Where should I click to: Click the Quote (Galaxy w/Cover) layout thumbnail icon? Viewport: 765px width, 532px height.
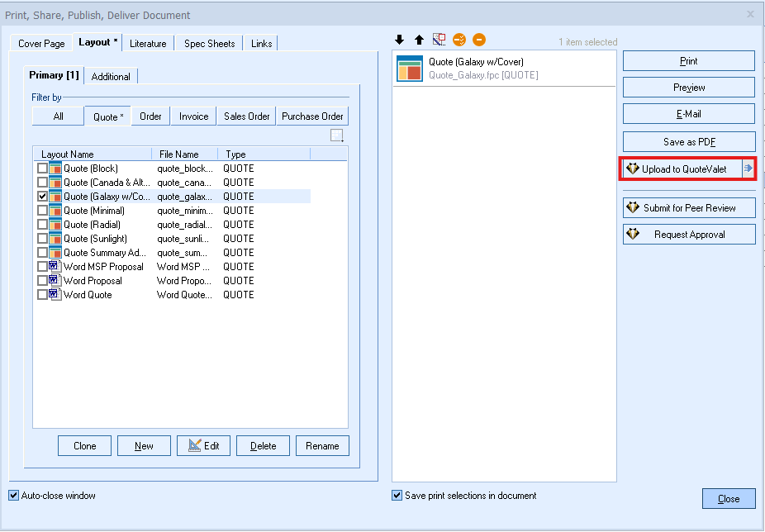coord(409,69)
